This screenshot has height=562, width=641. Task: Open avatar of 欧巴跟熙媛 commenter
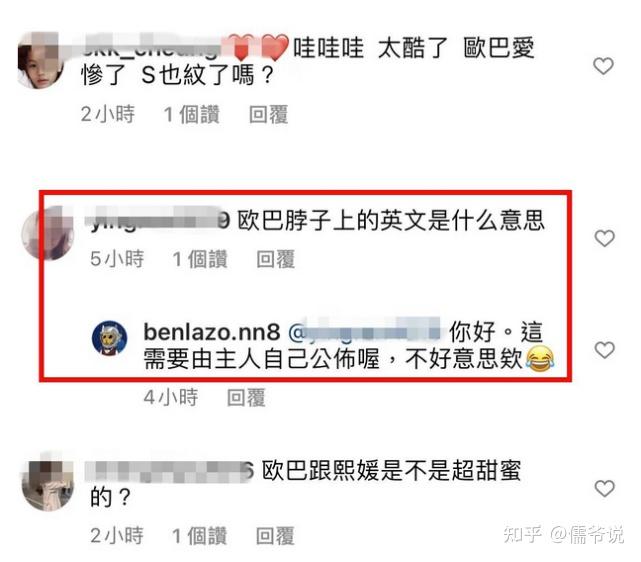pyautogui.click(x=47, y=483)
